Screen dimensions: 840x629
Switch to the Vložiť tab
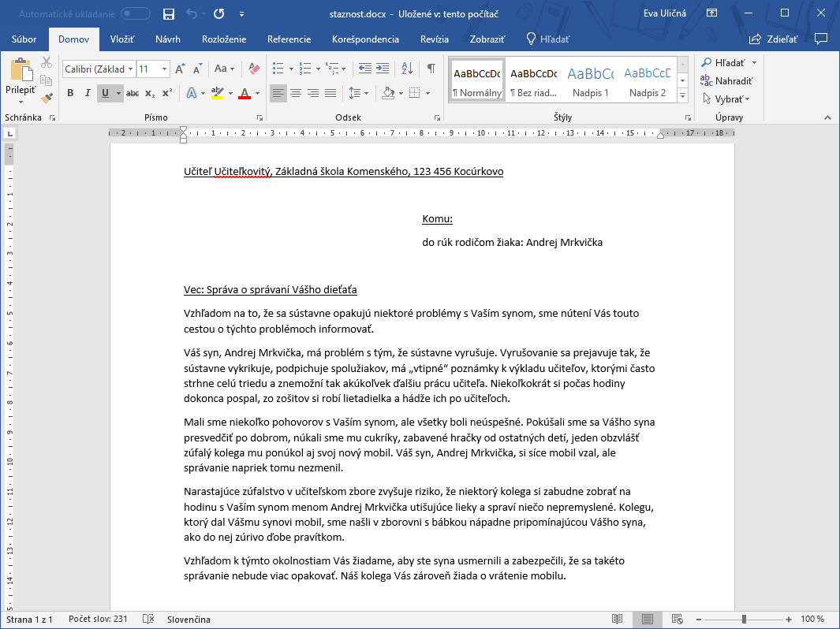121,39
